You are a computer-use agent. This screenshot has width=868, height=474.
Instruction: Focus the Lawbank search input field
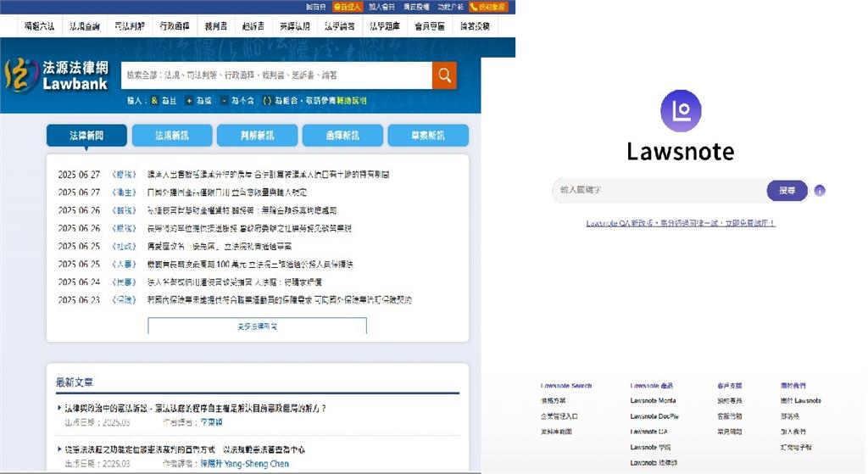(277, 75)
